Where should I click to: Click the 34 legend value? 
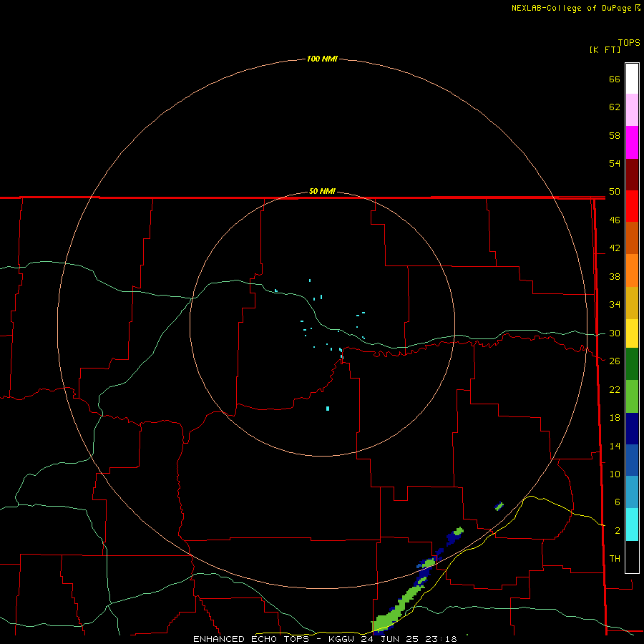pos(615,305)
